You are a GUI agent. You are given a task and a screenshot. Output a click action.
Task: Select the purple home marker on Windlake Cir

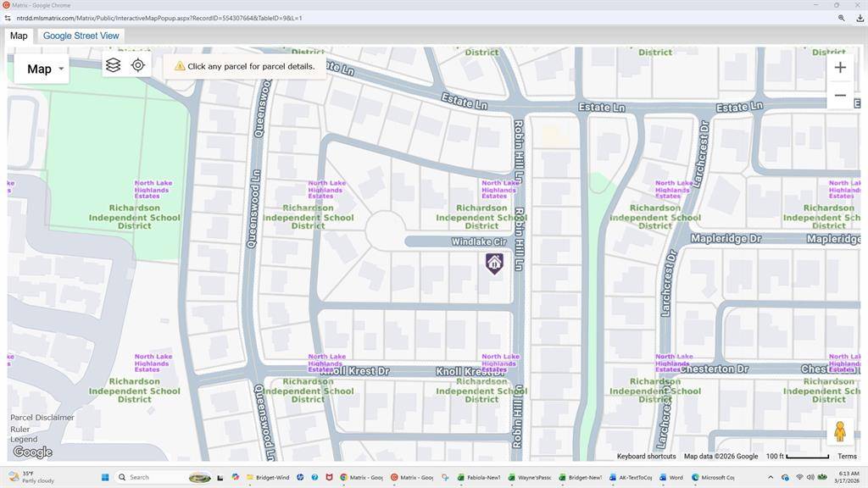tap(494, 263)
